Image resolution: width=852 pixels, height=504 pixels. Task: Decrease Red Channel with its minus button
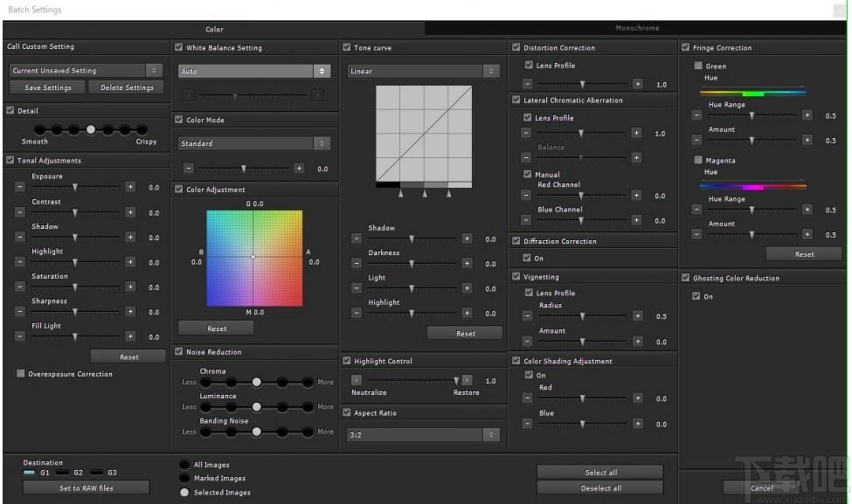point(526,195)
